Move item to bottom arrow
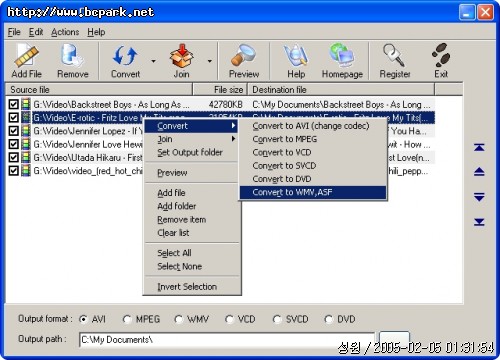The image size is (500, 360). click(x=479, y=222)
